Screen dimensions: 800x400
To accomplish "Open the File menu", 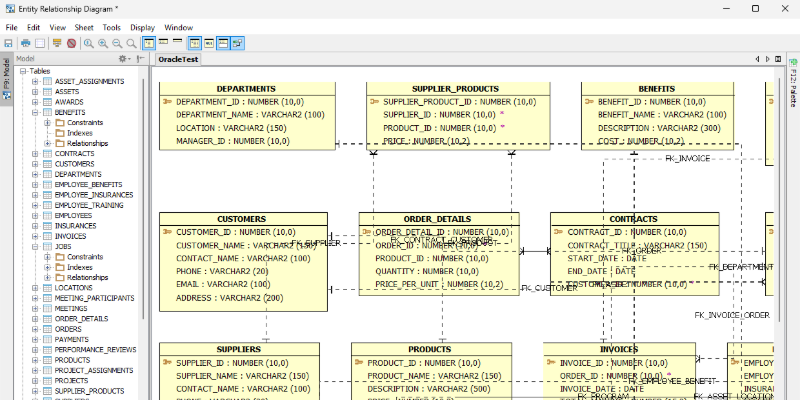I will pyautogui.click(x=11, y=28).
